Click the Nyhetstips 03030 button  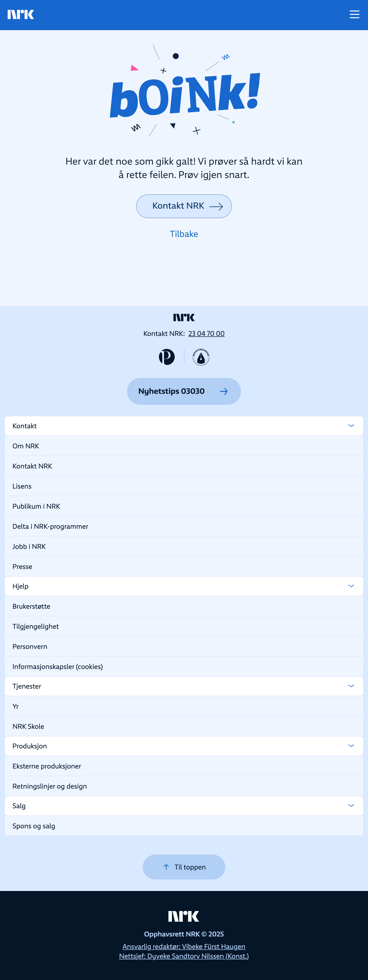[184, 391]
